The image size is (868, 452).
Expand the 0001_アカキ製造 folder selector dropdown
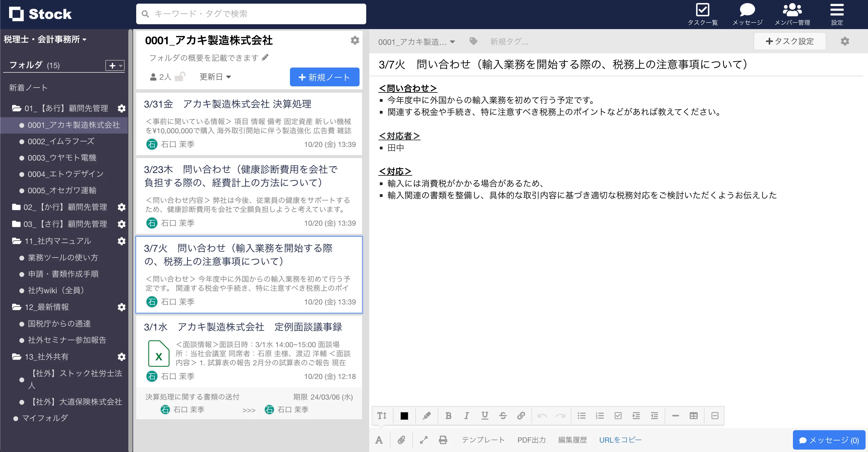[453, 42]
